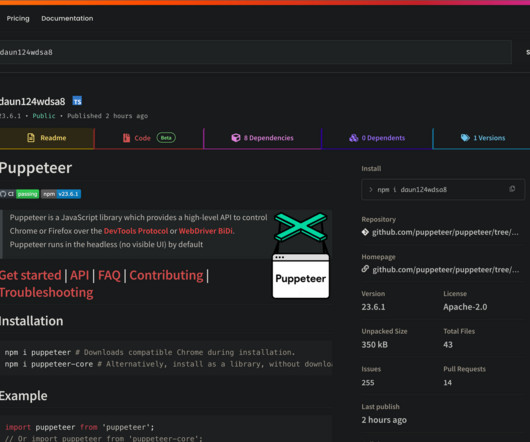Screen dimensions: 530x442
Task: Click the CI passing badge
Action: pyautogui.click(x=20, y=194)
